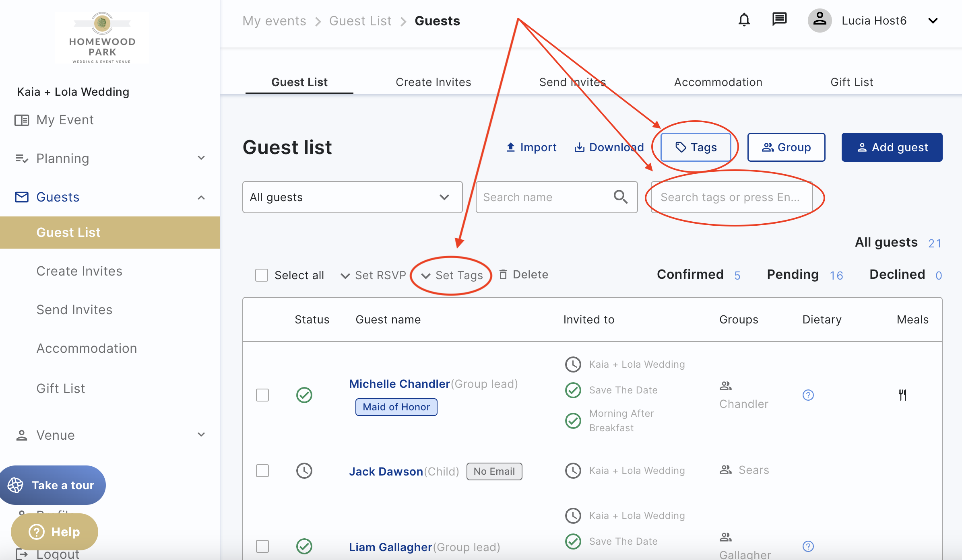Open the Lucia Host6 account menu arrow

tap(933, 21)
